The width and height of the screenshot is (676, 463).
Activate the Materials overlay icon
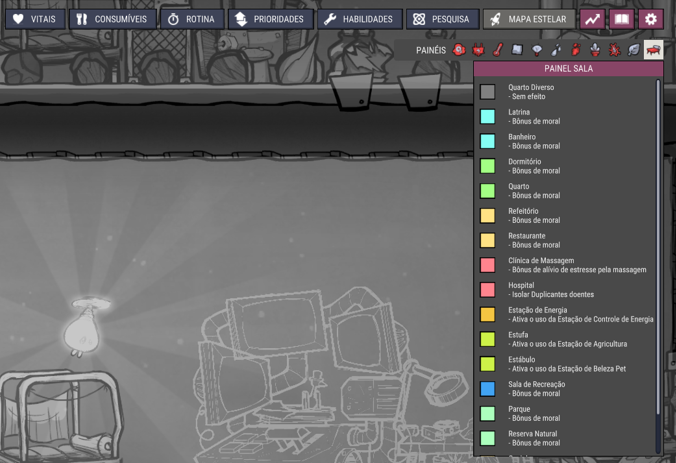pos(517,50)
